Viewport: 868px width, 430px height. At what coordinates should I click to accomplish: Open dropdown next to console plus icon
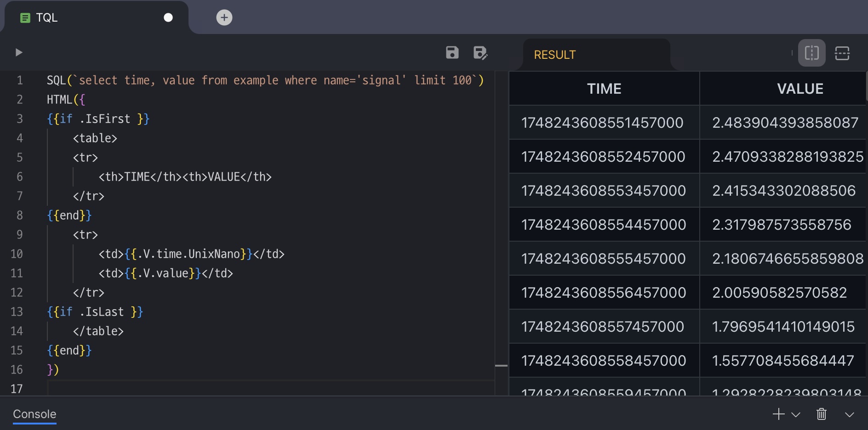click(796, 414)
